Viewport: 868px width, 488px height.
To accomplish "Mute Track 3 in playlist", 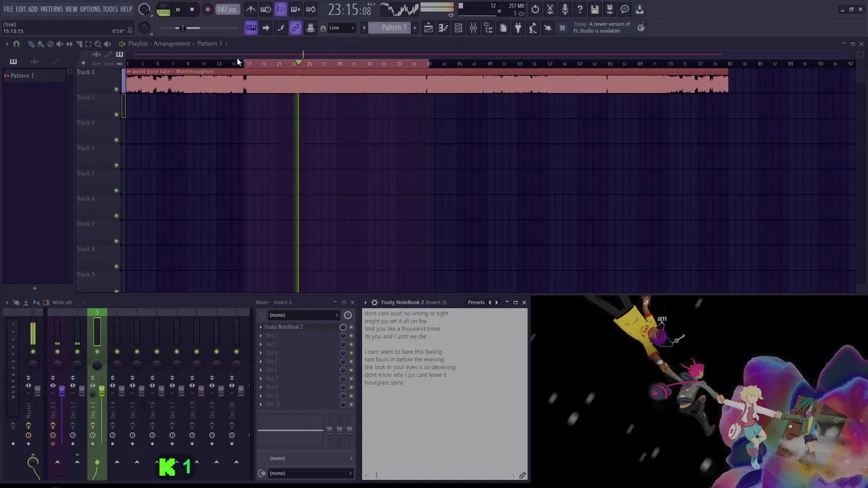I will tap(116, 140).
